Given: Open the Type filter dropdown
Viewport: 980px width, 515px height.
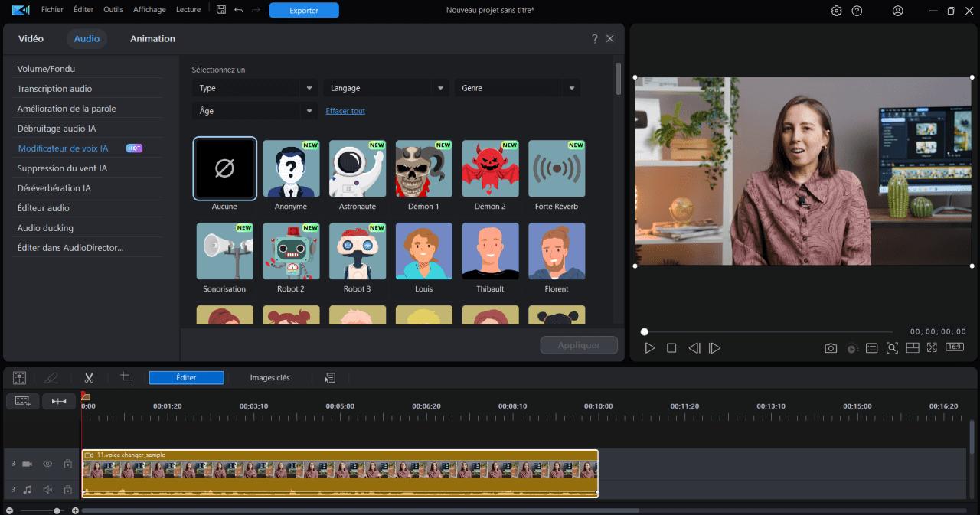Looking at the screenshot, I should coord(254,88).
